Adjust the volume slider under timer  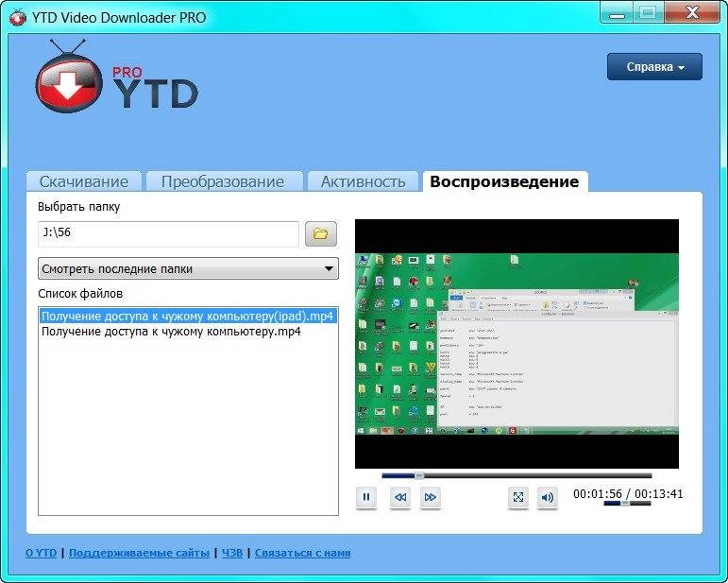pos(627,503)
